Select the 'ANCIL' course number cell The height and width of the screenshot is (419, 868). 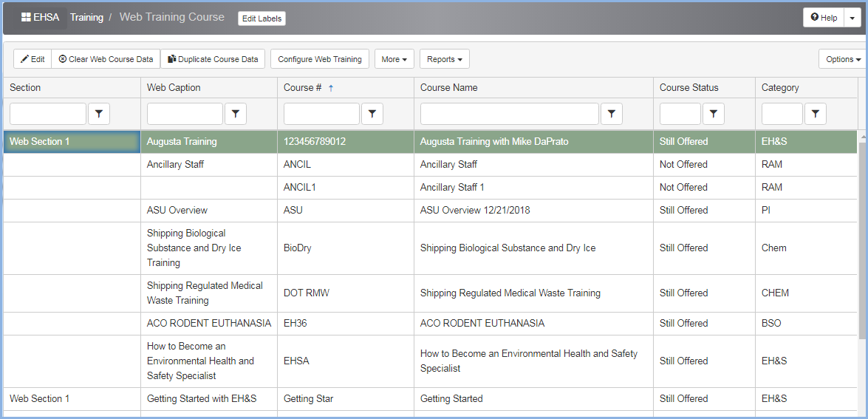pos(346,164)
